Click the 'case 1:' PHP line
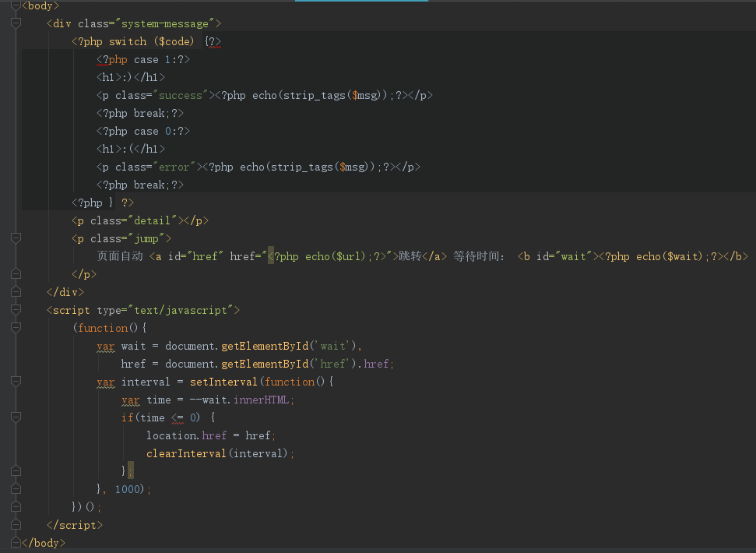Screen dimensions: 756x553 click(x=143, y=60)
